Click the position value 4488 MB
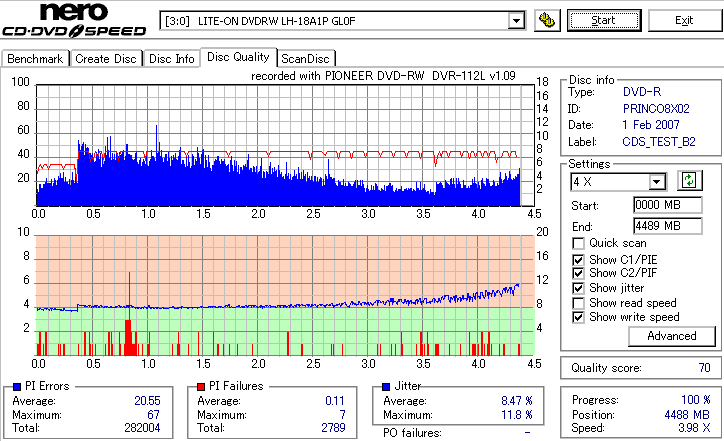Viewport: 724px width, 441px height. (x=687, y=415)
